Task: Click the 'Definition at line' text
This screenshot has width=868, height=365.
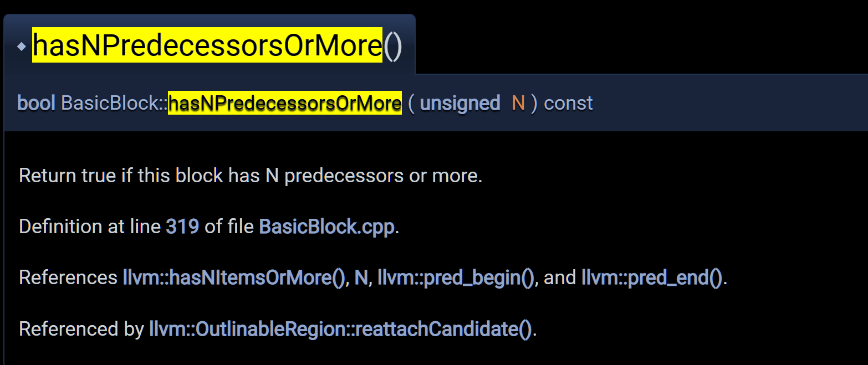Action: 90,227
